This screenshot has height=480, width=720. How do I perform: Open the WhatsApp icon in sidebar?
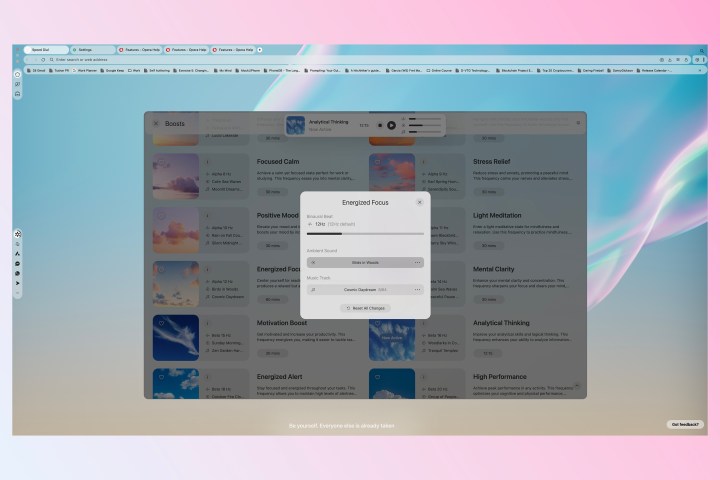[18, 273]
